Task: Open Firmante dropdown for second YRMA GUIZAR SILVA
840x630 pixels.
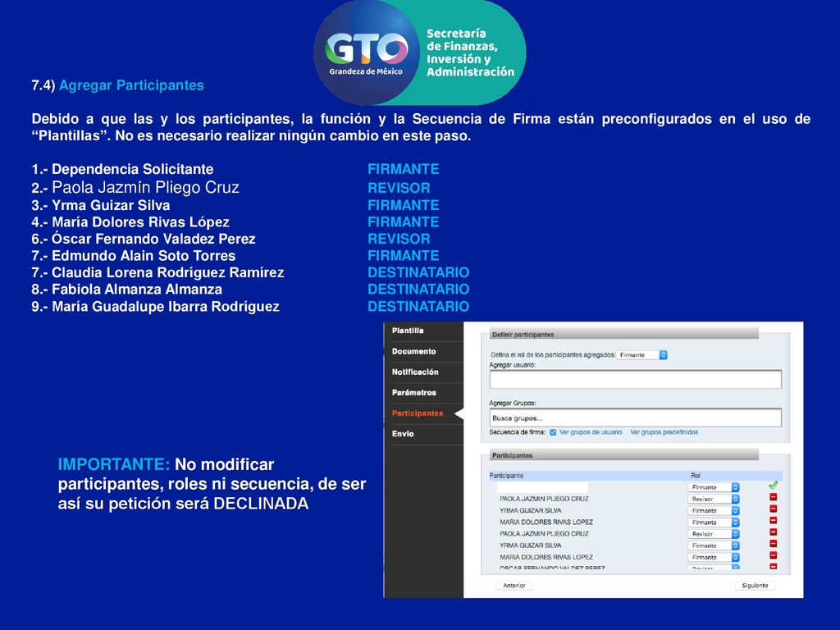Action: tap(713, 546)
